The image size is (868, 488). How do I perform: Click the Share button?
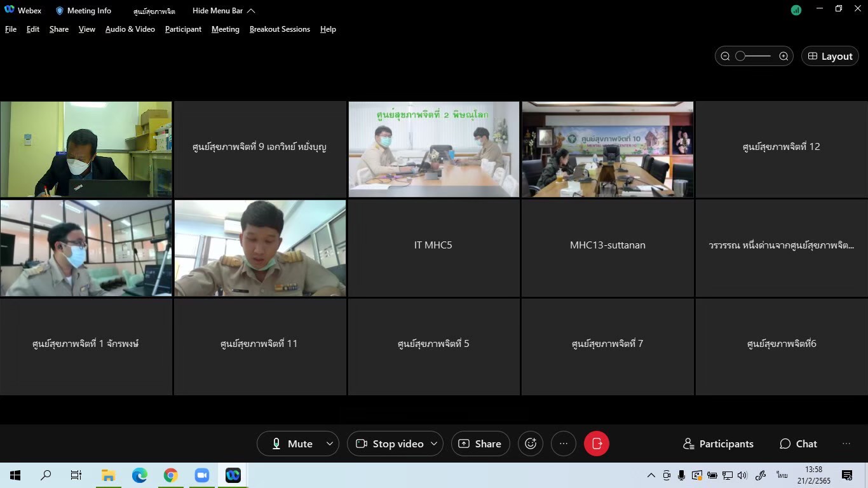click(x=480, y=444)
